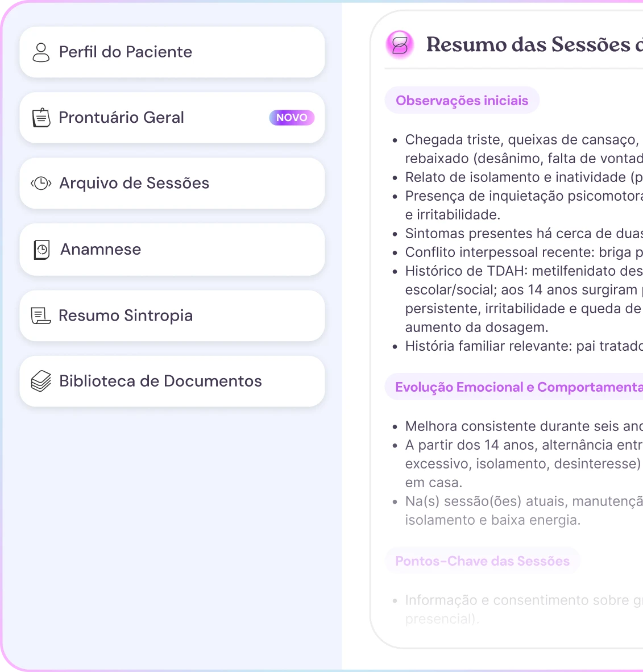The image size is (643, 672).
Task: Click the Resumo Sintropia scroll icon
Action: click(41, 316)
